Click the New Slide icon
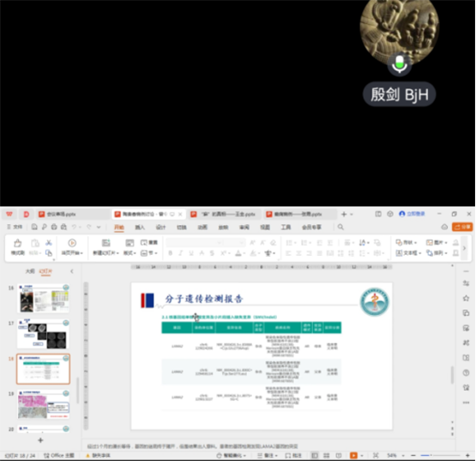The height and width of the screenshot is (461, 476). pyautogui.click(x=105, y=243)
